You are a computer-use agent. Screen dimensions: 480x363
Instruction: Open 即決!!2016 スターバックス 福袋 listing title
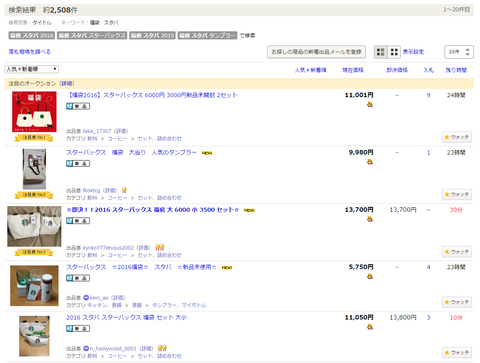[x=153, y=210]
